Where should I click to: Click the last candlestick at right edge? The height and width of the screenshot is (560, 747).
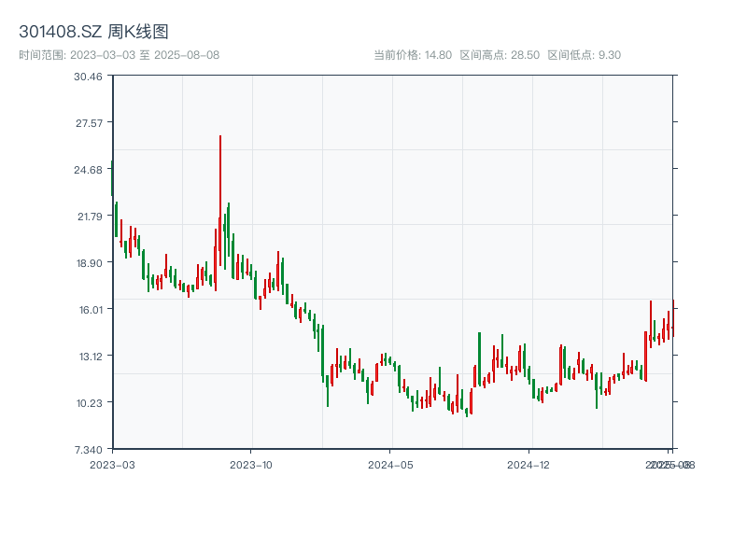pyautogui.click(x=672, y=317)
